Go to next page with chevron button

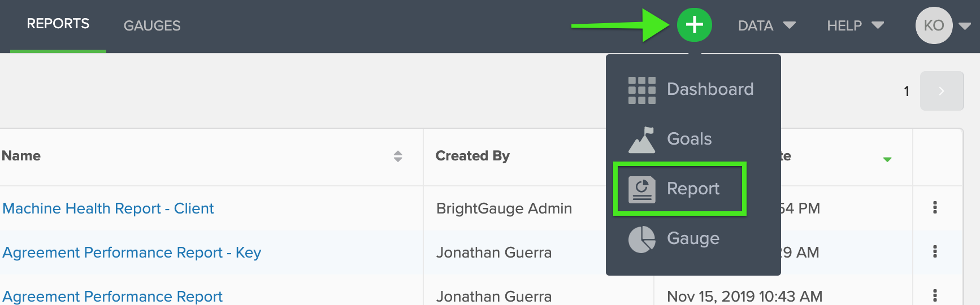[x=942, y=91]
